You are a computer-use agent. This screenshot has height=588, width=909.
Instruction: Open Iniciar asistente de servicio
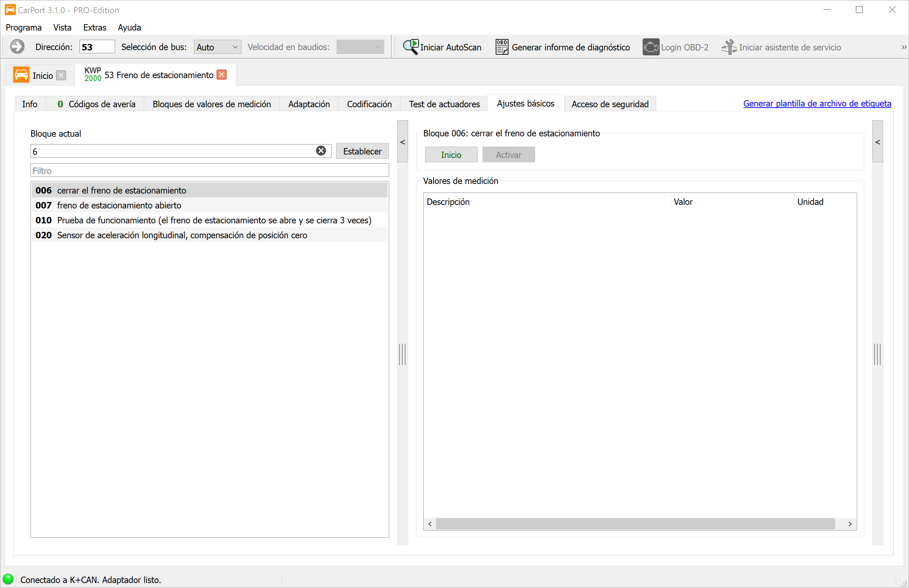pyautogui.click(x=781, y=47)
